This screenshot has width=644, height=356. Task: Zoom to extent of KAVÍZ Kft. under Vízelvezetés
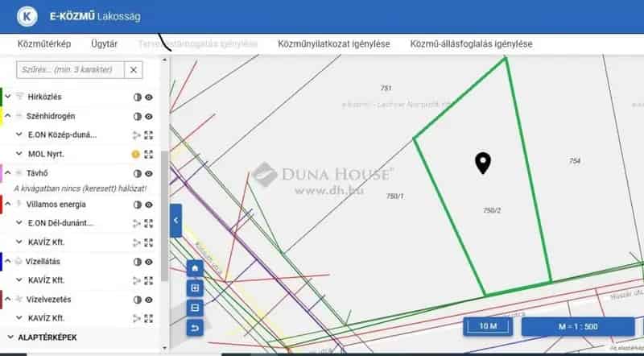[x=149, y=318]
